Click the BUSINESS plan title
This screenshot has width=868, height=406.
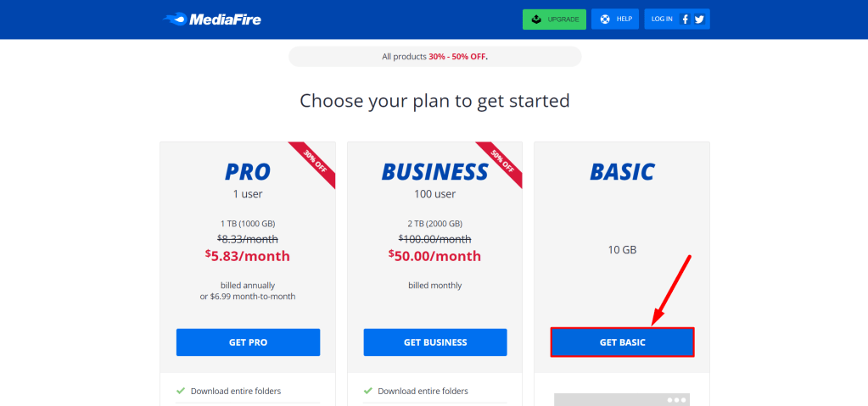[x=434, y=171]
